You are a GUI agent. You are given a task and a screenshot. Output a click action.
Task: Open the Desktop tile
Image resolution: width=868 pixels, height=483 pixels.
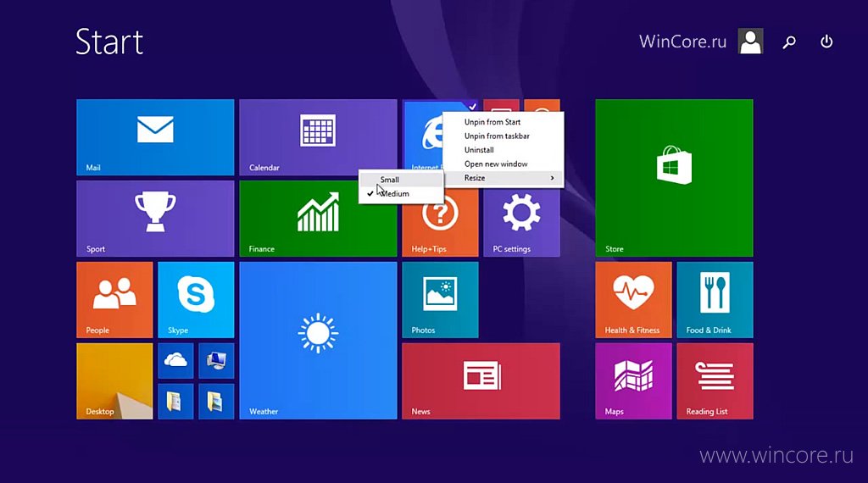point(114,381)
